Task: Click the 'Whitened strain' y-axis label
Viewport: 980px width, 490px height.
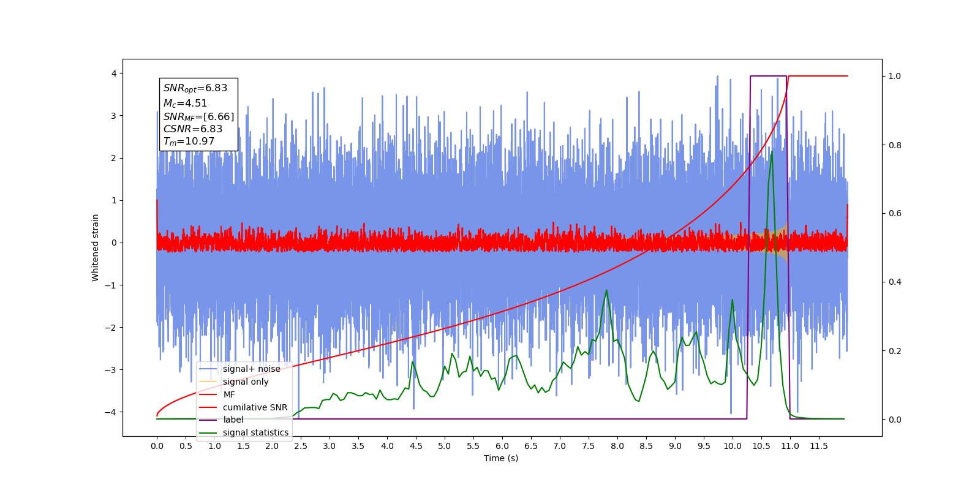Action: [96, 247]
